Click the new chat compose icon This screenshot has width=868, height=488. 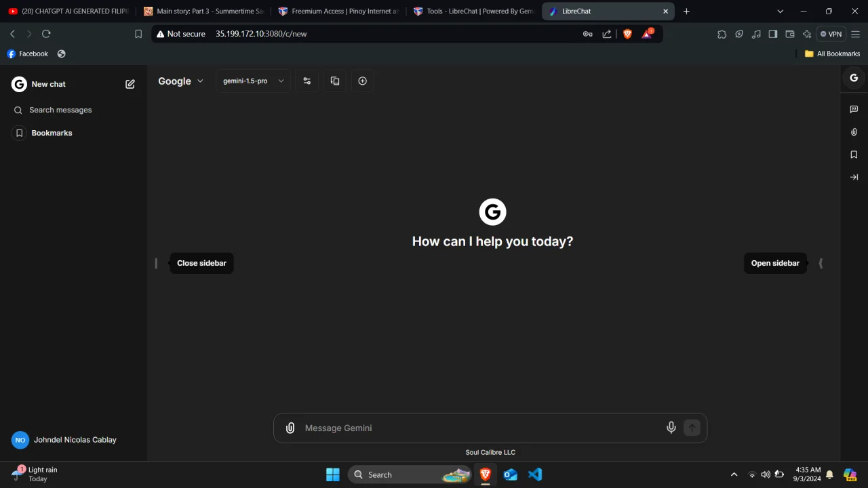(x=130, y=84)
